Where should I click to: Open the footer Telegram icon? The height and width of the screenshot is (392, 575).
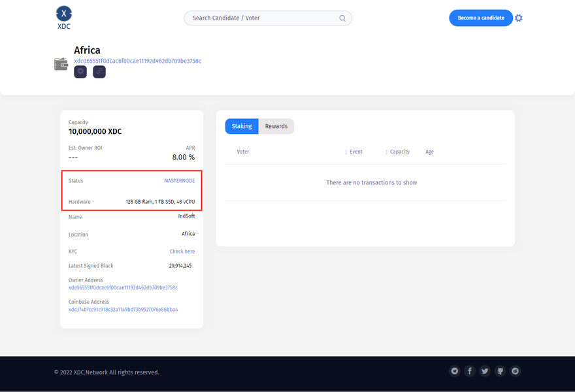coord(455,371)
